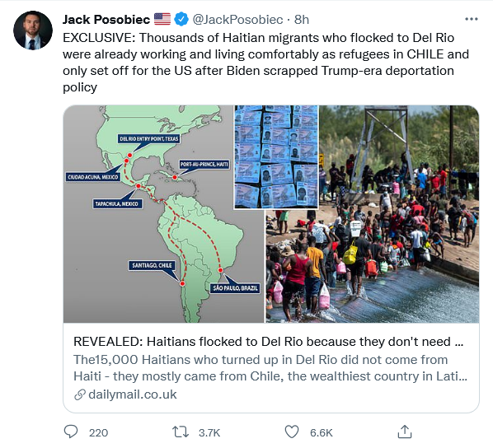This screenshot has width=493, height=448.
Task: Click the reply speech bubble icon
Action: 71,432
